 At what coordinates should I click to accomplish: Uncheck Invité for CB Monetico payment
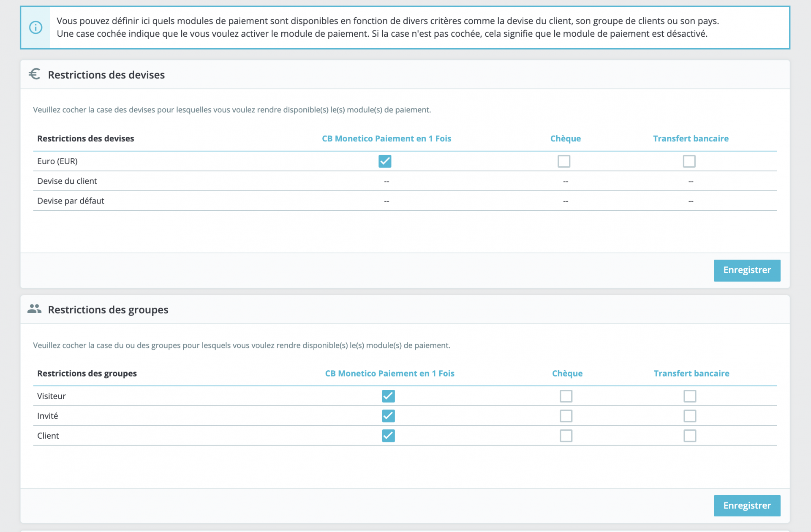point(388,416)
